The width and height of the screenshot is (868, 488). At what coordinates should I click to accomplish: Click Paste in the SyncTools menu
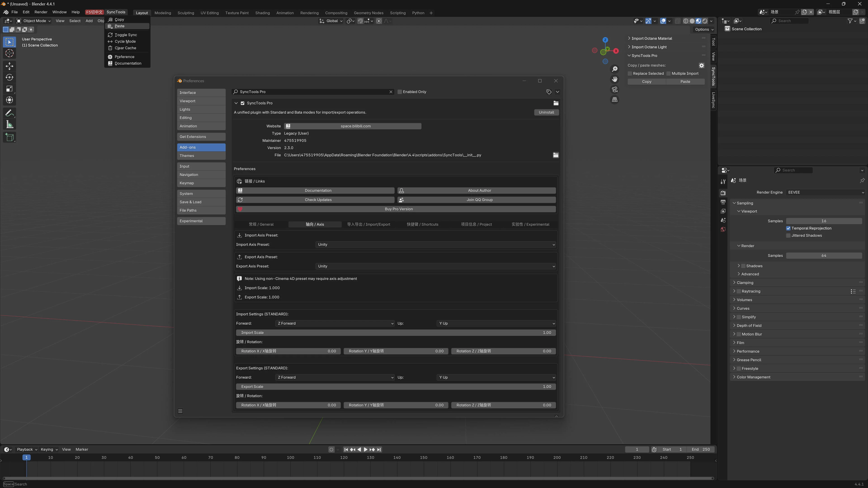pos(127,26)
